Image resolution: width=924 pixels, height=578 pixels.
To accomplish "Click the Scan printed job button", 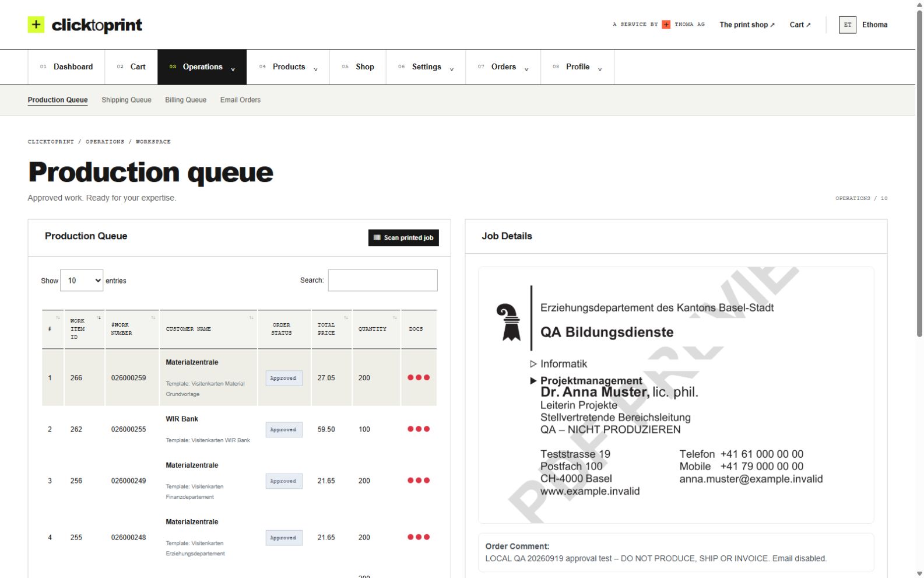I will pos(403,237).
